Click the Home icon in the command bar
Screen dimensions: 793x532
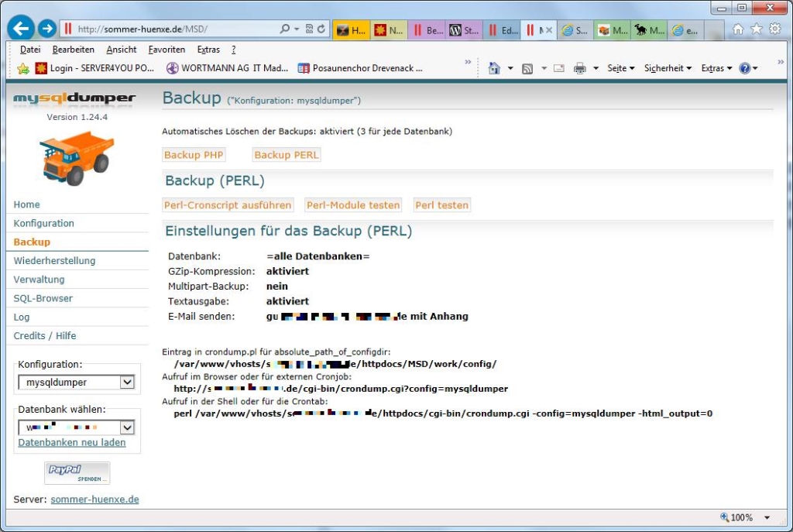pyautogui.click(x=493, y=68)
